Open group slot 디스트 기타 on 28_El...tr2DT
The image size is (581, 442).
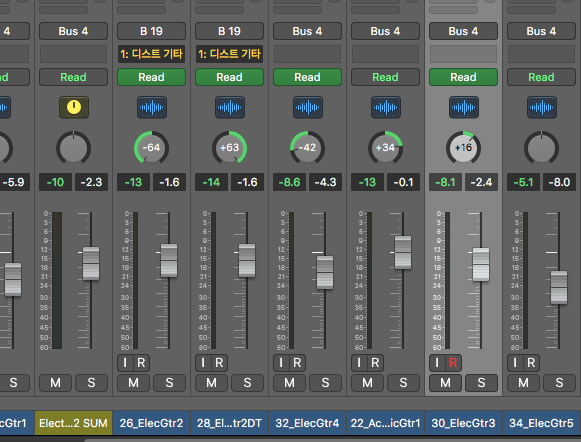point(229,54)
